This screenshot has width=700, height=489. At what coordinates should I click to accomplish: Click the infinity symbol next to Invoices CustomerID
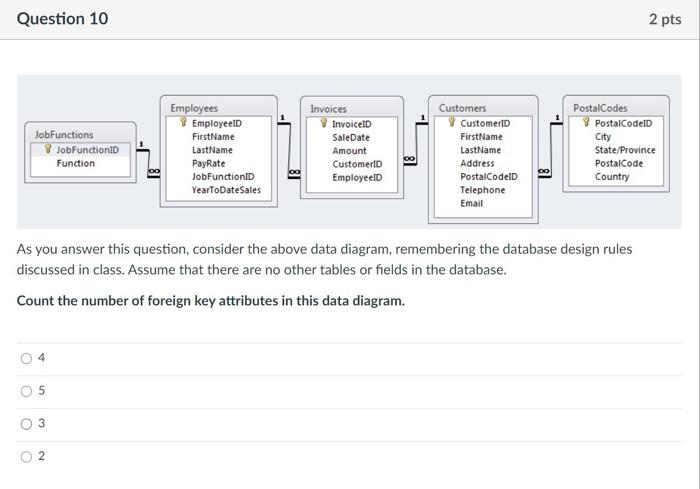point(409,159)
